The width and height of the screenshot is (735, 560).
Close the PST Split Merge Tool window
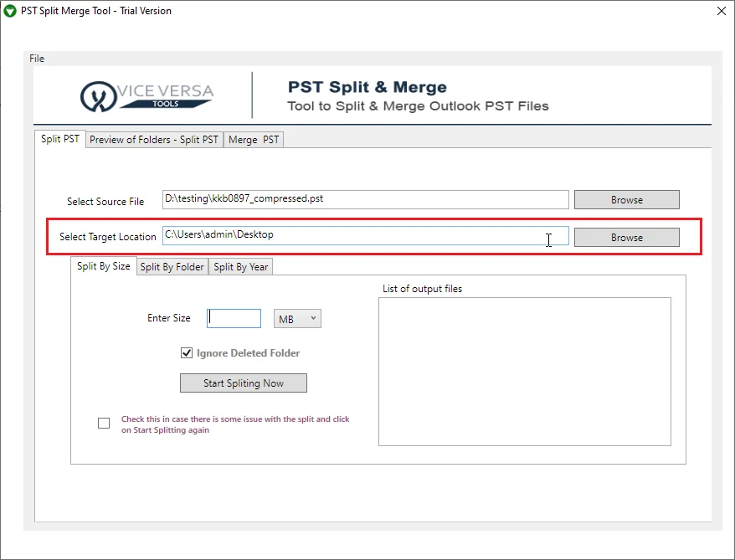[x=722, y=11]
